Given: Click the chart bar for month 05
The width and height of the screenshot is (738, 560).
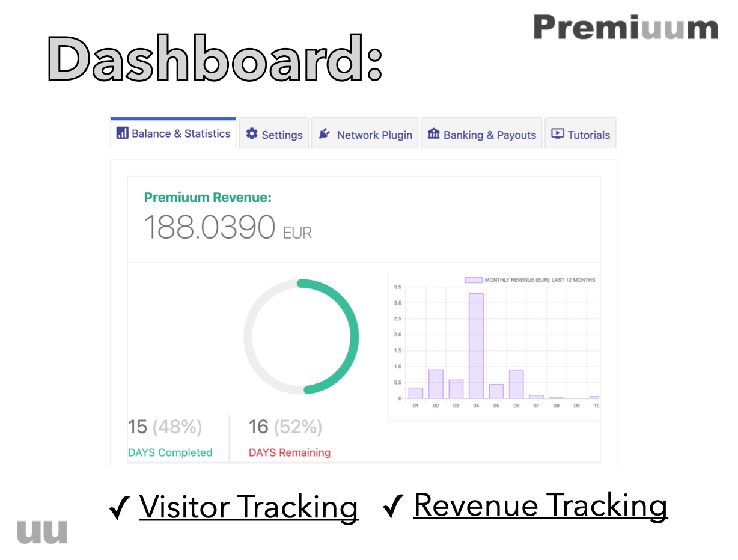Looking at the screenshot, I should pyautogui.click(x=496, y=391).
